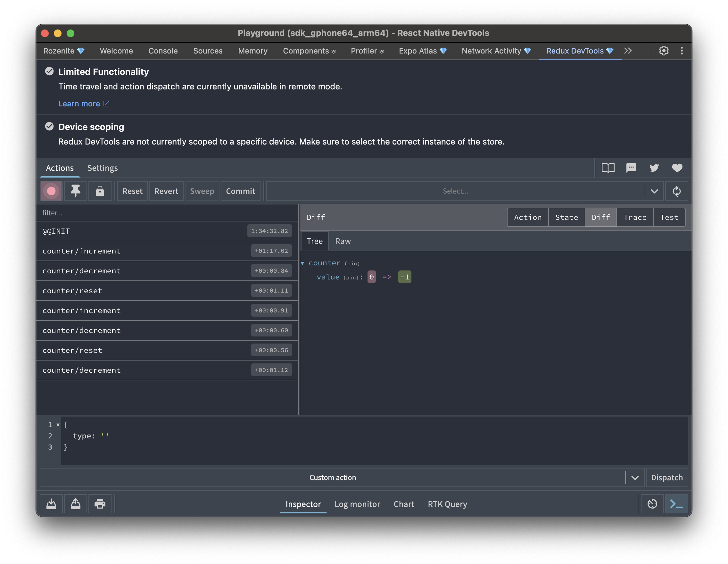Toggle the recording indicator button
Viewport: 728px width, 564px height.
(x=51, y=191)
